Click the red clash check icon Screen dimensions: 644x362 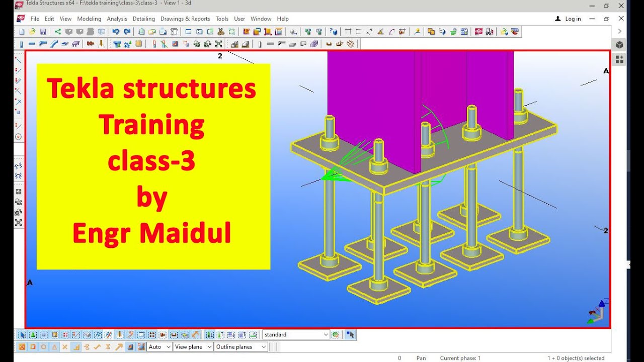[478, 32]
